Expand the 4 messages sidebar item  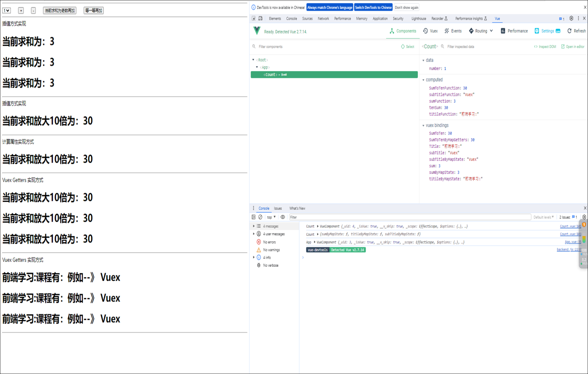click(x=254, y=226)
